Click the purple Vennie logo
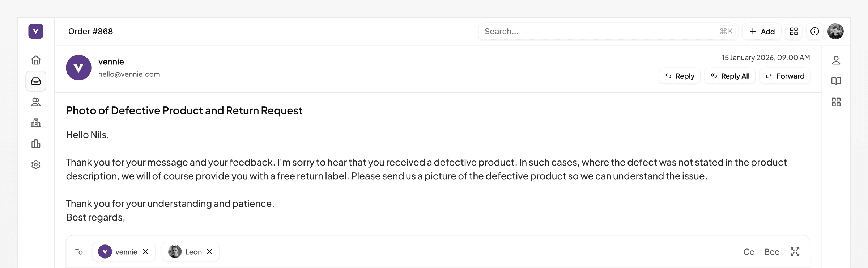The width and height of the screenshot is (868, 268). click(x=36, y=32)
